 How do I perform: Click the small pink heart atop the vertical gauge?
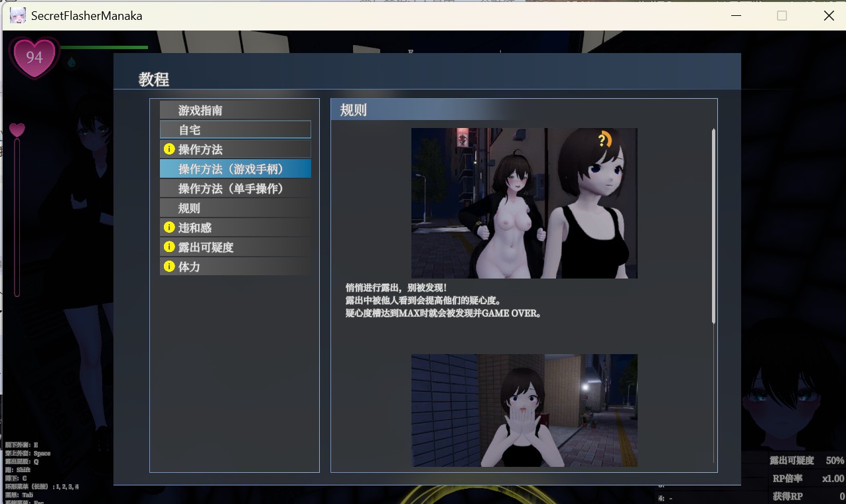tap(17, 129)
